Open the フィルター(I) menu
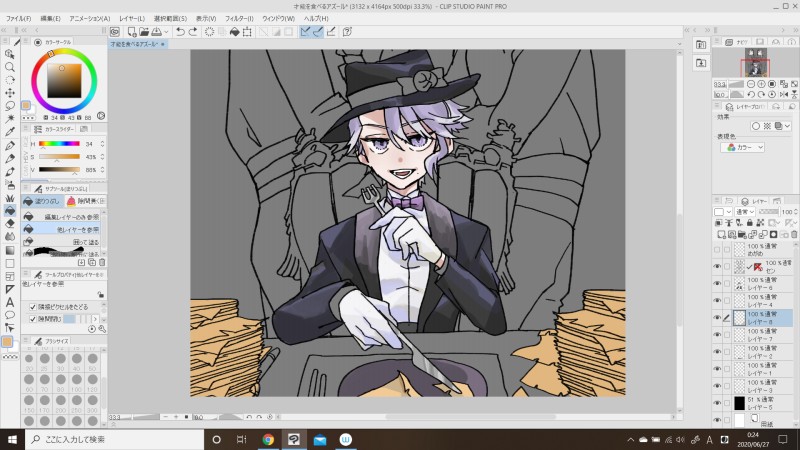The width and height of the screenshot is (800, 450). (239, 18)
